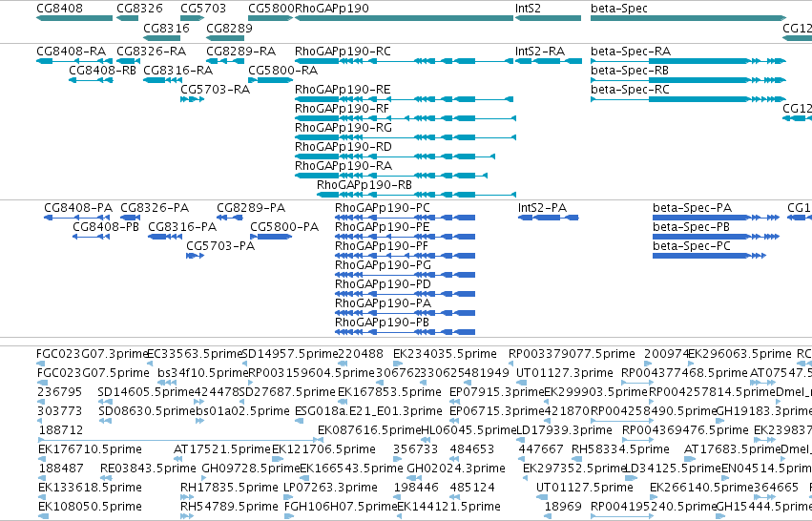The height and width of the screenshot is (521, 812).
Task: Click EST label EK133618.5prime
Action: [90, 488]
